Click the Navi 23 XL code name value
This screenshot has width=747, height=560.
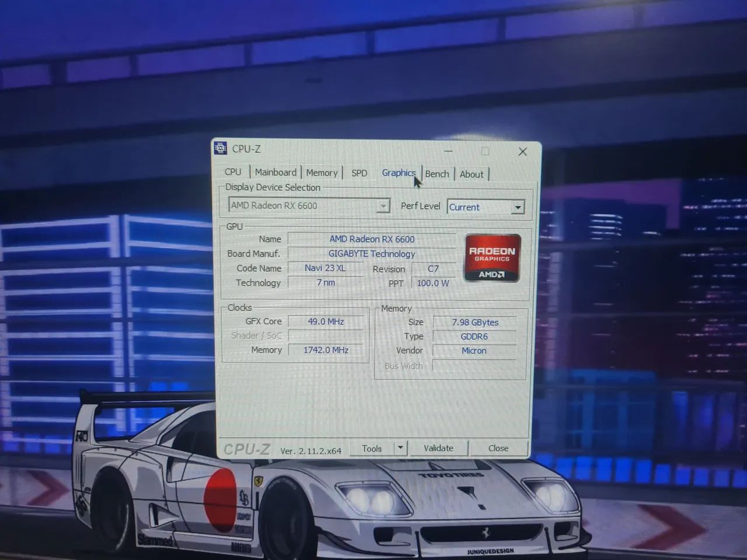(325, 268)
